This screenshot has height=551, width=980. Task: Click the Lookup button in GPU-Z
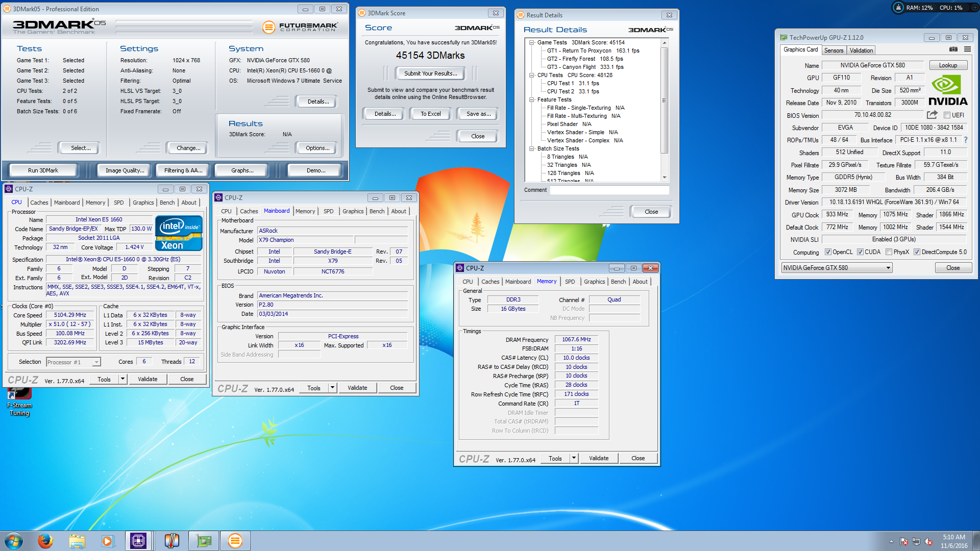click(948, 65)
